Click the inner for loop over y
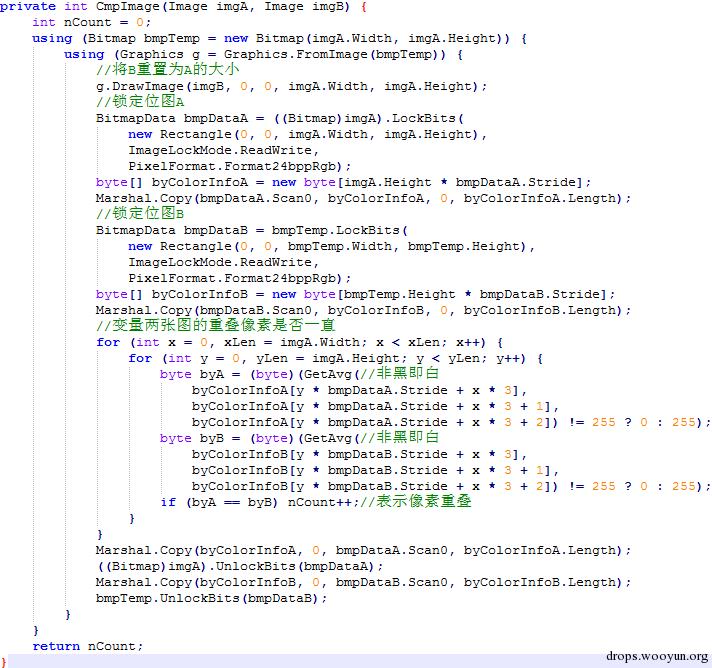Screen dimensions: 712x668 (335, 358)
